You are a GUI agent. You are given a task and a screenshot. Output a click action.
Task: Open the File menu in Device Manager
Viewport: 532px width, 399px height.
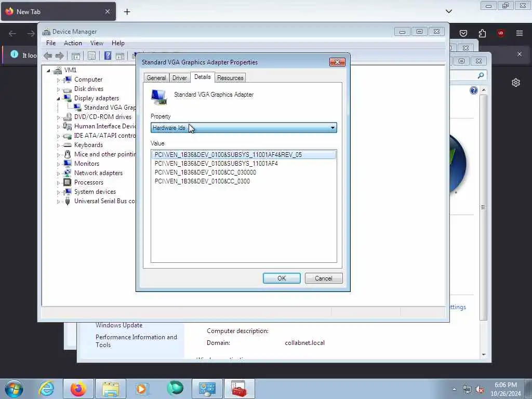click(x=51, y=43)
